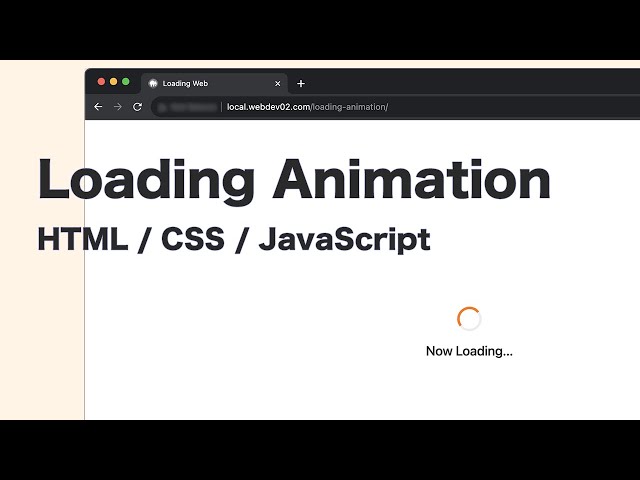Click the orange loading spinner
This screenshot has width=640, height=480.
(469, 319)
